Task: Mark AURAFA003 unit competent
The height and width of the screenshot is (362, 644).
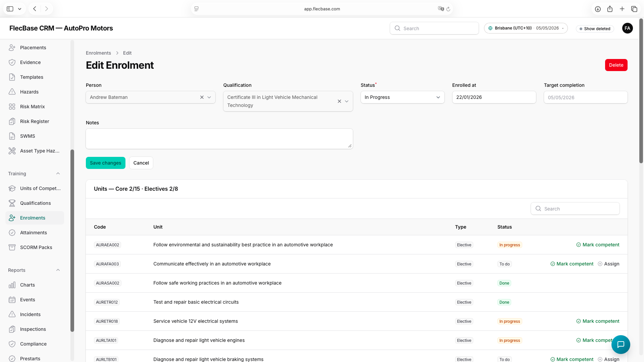Action: [x=572, y=264]
